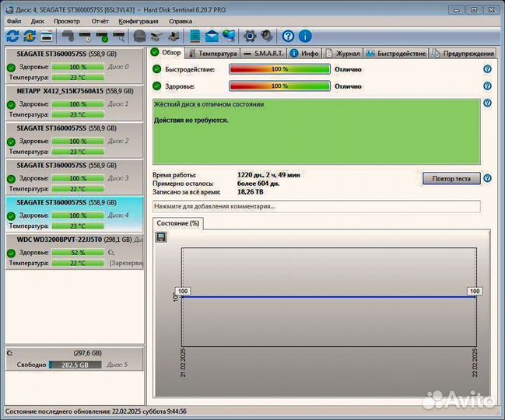Open the Отчёт menu
Screen dimensions: 505x420
(x=100, y=21)
